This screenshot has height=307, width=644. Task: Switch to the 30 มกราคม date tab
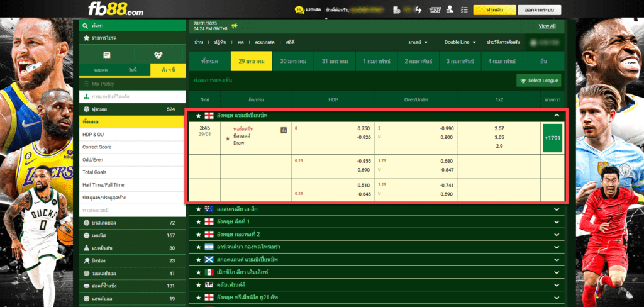tap(293, 61)
